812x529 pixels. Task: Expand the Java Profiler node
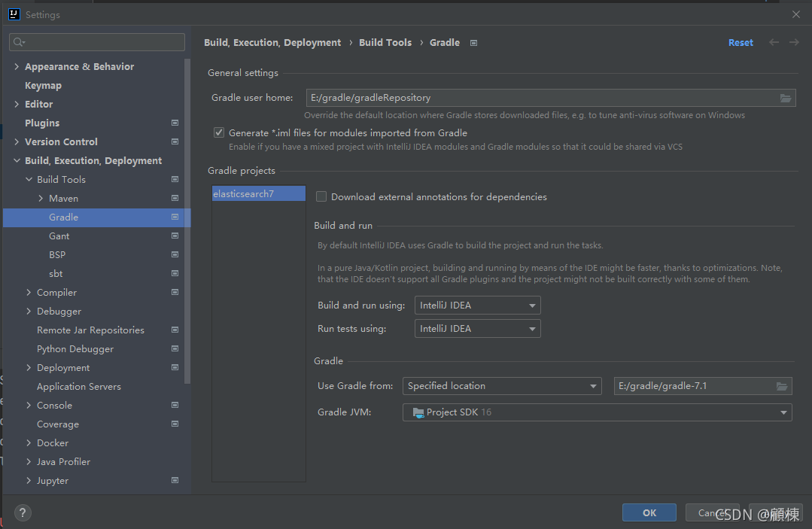29,462
